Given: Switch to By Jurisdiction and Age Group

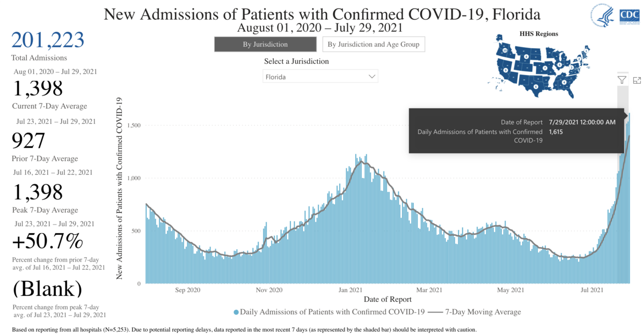Looking at the screenshot, I should [x=374, y=44].
